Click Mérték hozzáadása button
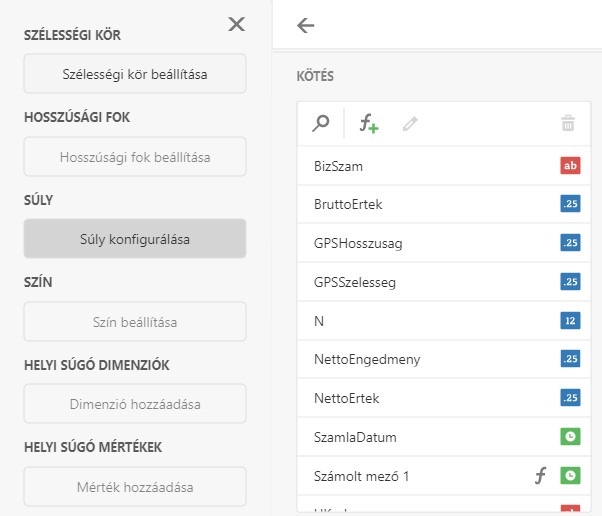602x516 pixels. (135, 487)
